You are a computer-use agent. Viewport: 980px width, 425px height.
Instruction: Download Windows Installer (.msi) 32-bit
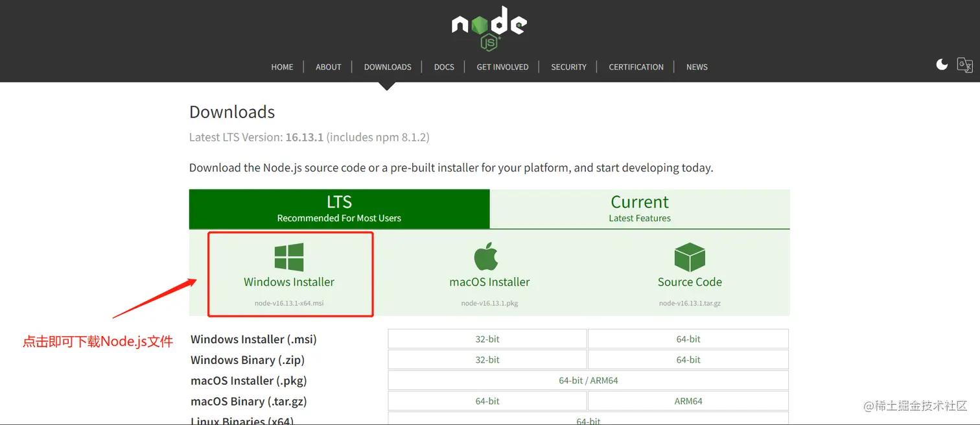(x=487, y=339)
